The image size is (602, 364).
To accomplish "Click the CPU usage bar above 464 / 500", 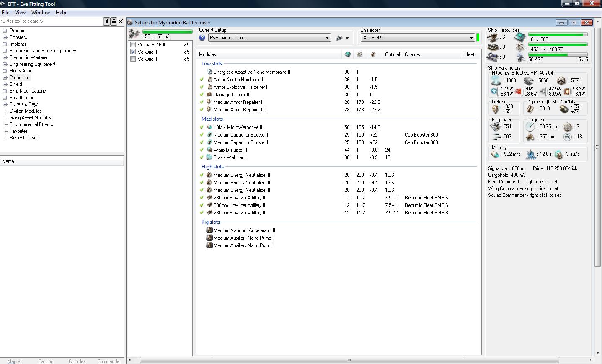I will pos(558,34).
